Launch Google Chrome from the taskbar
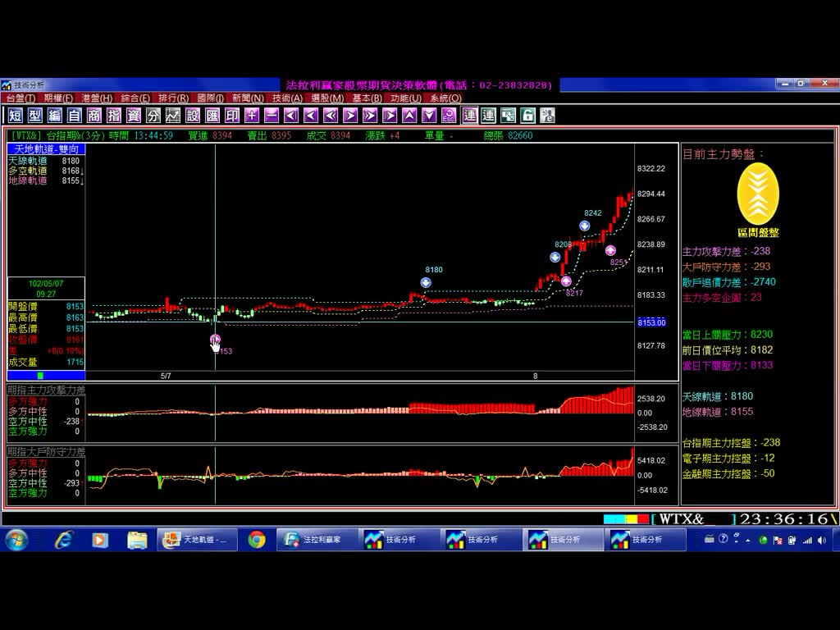This screenshot has width=840, height=630. (257, 540)
